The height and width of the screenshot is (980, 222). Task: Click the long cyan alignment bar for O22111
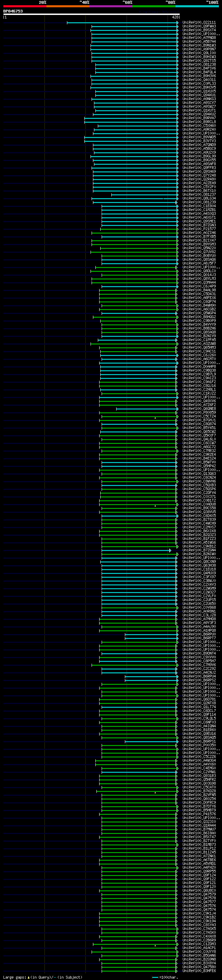pos(122,23)
